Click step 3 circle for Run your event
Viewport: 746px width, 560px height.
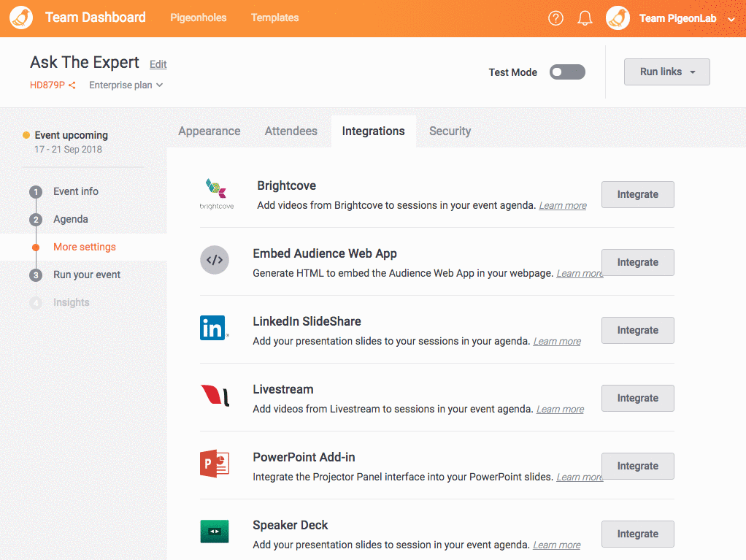click(36, 275)
